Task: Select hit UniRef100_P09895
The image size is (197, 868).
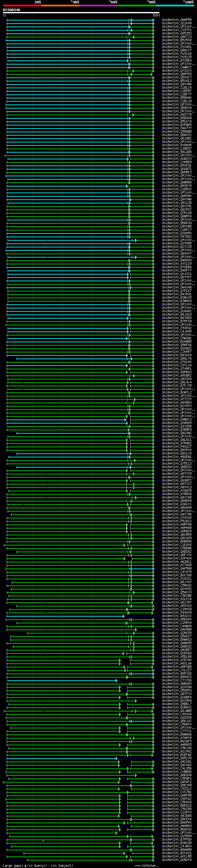Action: click(177, 145)
